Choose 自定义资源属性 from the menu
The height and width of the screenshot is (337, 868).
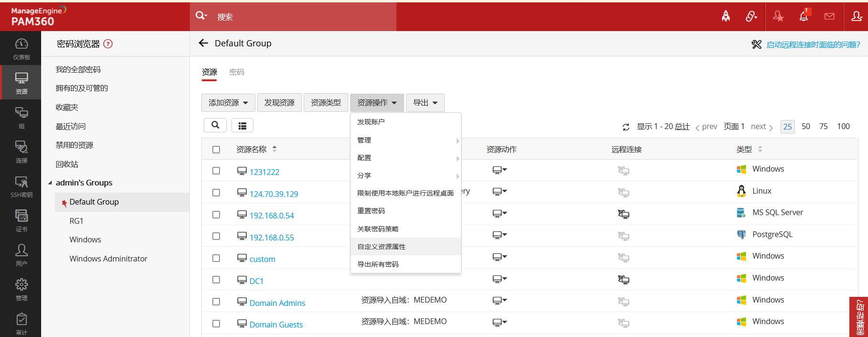pos(406,247)
